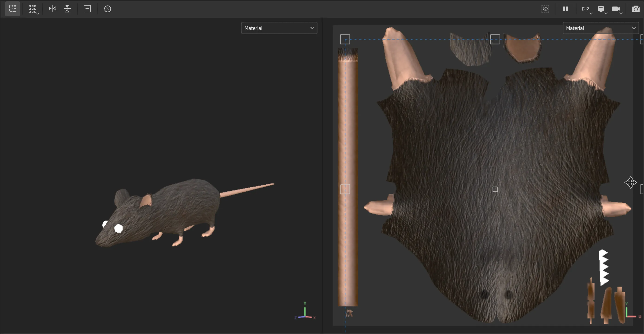Click the center-fit square icon

pyautogui.click(x=87, y=9)
